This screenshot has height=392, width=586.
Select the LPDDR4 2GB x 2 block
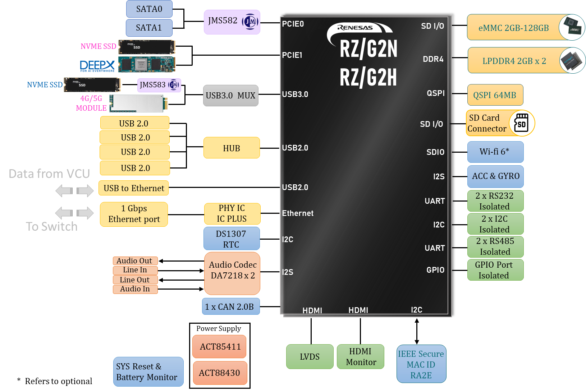[527, 60]
